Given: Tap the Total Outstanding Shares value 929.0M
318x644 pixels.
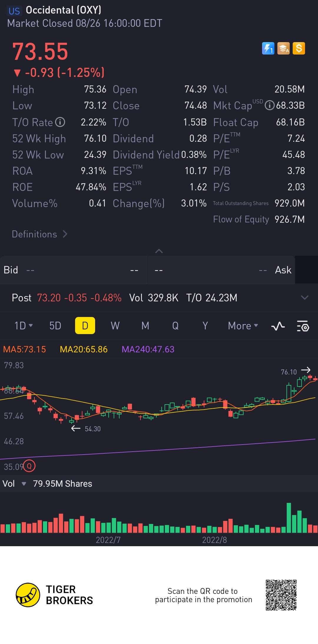Looking at the screenshot, I should 289,203.
